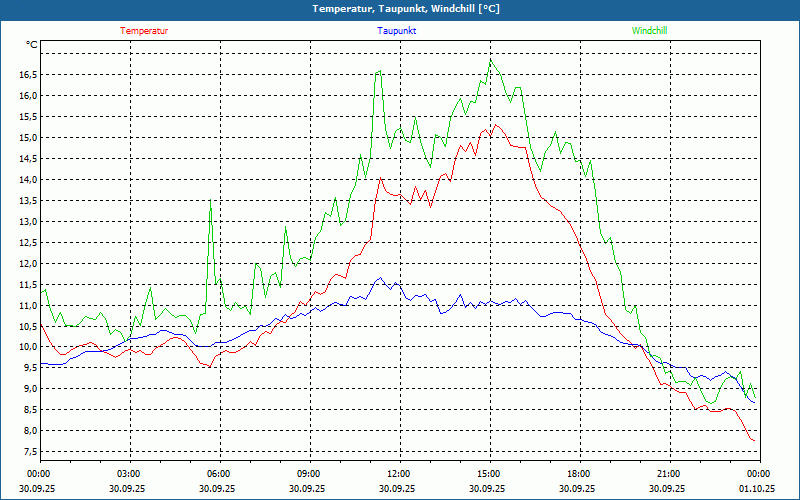Select the 16,5 y-axis tick label
Image resolution: width=800 pixels, height=500 pixels.
click(26, 75)
